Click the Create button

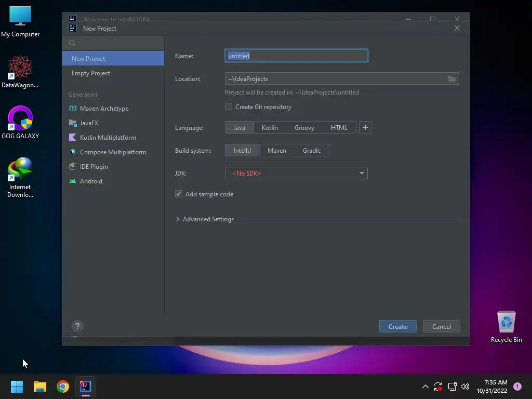tap(397, 326)
